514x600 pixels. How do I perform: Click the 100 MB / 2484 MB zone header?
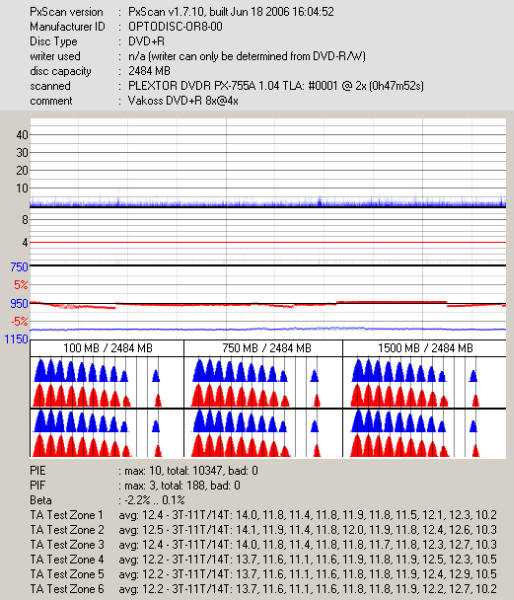tap(108, 348)
